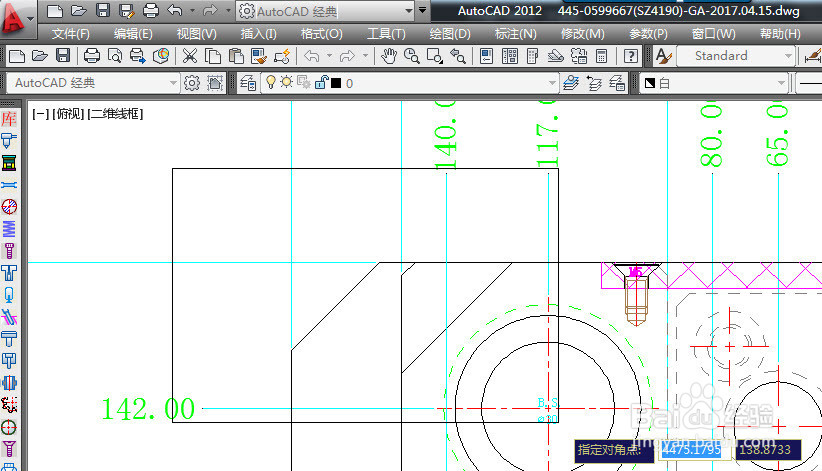This screenshot has height=471, width=822.
Task: Open the 修改(M) menu
Action: 582,34
